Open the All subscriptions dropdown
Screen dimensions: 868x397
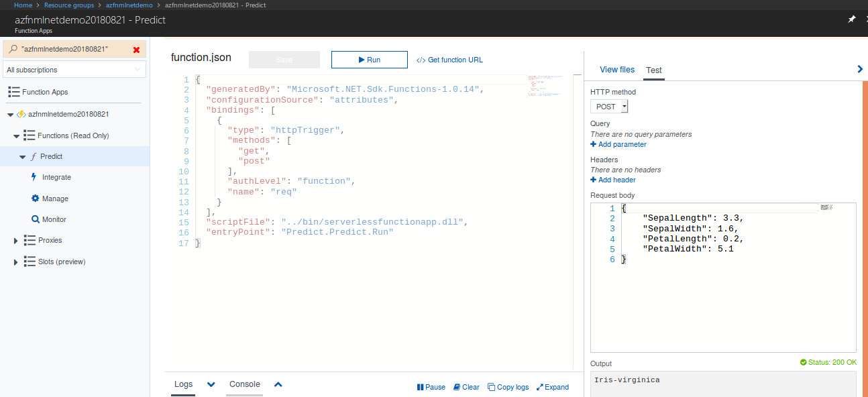[x=74, y=70]
